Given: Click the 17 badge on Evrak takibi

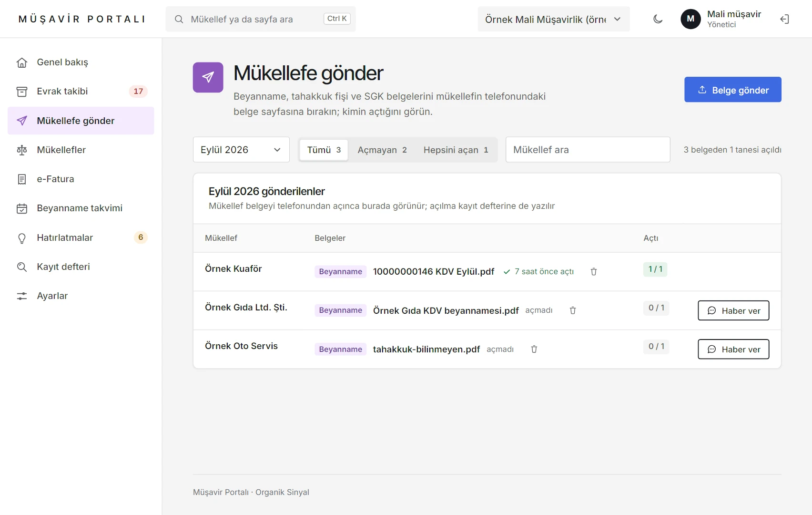Looking at the screenshot, I should 138,92.
